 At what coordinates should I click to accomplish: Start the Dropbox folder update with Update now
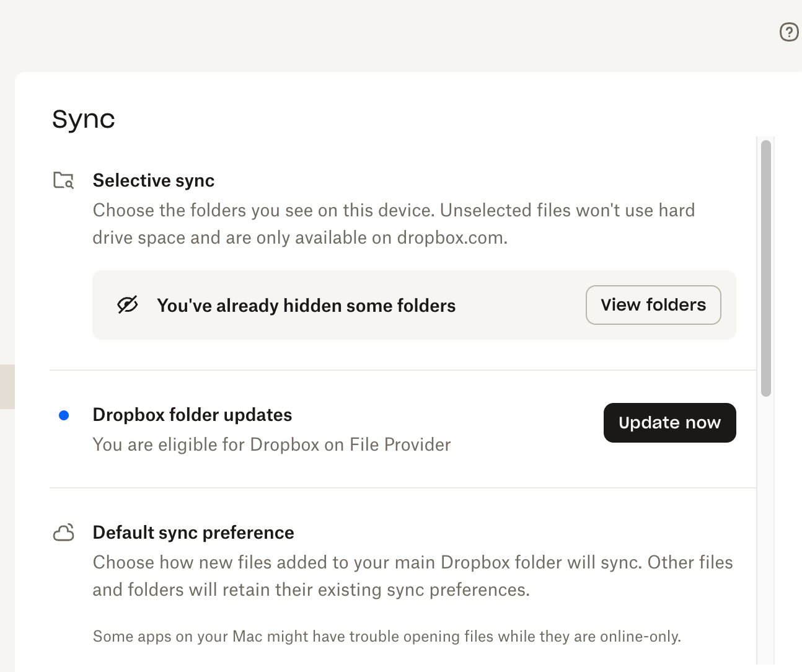(669, 423)
